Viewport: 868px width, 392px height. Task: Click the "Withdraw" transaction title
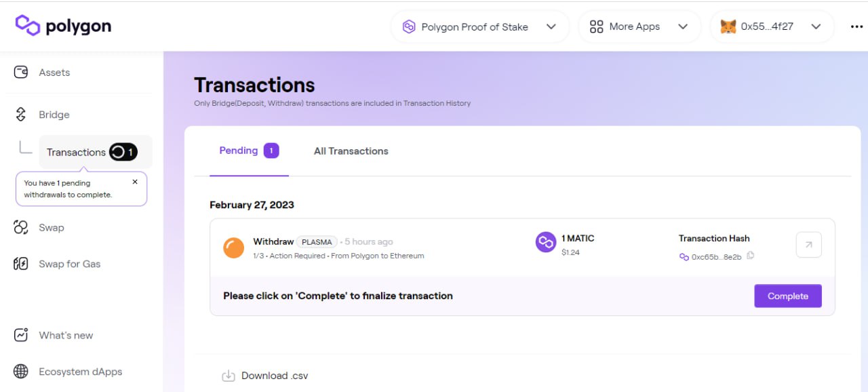pos(273,241)
